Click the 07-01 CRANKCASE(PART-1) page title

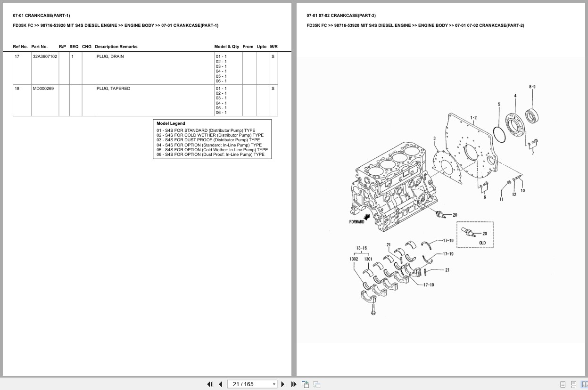pyautogui.click(x=41, y=16)
